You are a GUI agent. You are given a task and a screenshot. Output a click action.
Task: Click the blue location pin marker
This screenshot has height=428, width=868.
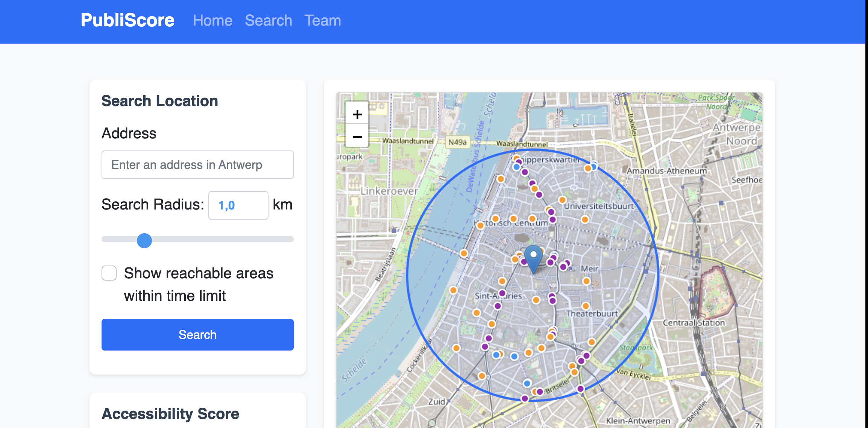(x=533, y=258)
